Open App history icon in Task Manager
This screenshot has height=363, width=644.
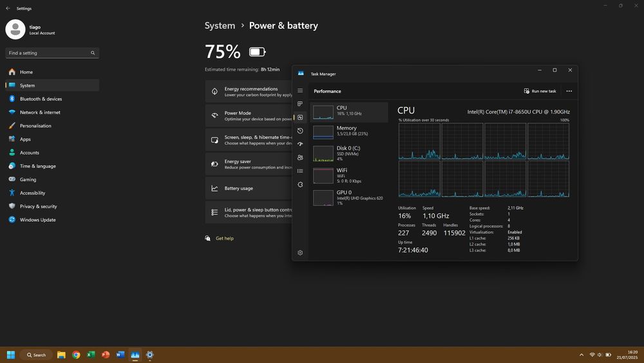pos(300,131)
